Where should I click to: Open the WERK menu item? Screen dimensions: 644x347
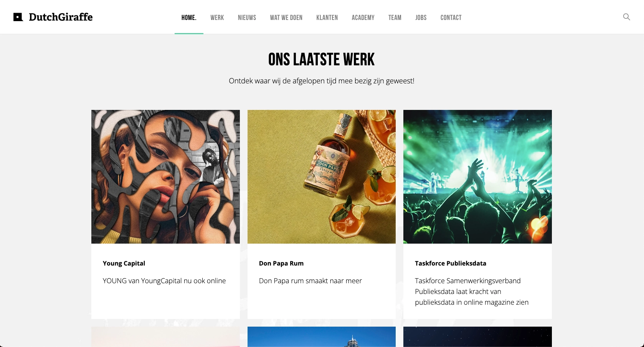pos(217,18)
